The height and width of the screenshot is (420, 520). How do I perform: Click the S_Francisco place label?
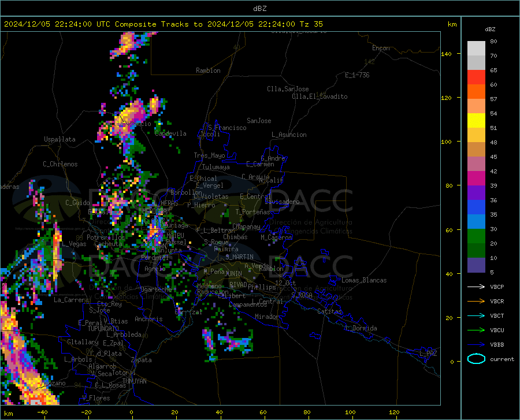coord(227,128)
